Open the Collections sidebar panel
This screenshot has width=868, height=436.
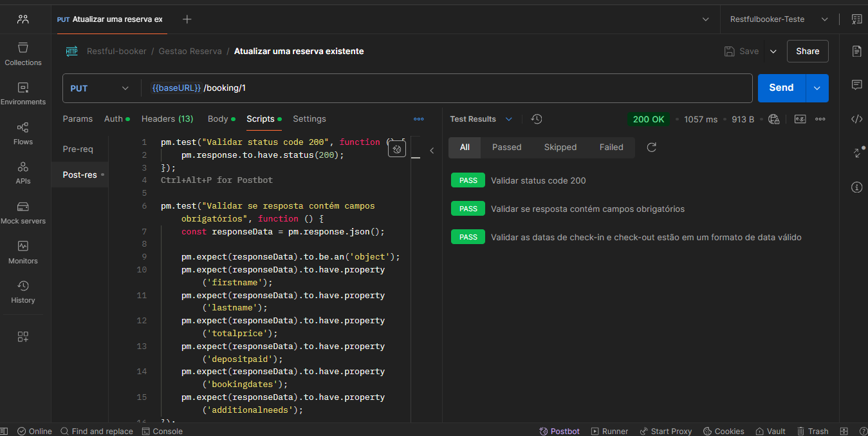(23, 54)
